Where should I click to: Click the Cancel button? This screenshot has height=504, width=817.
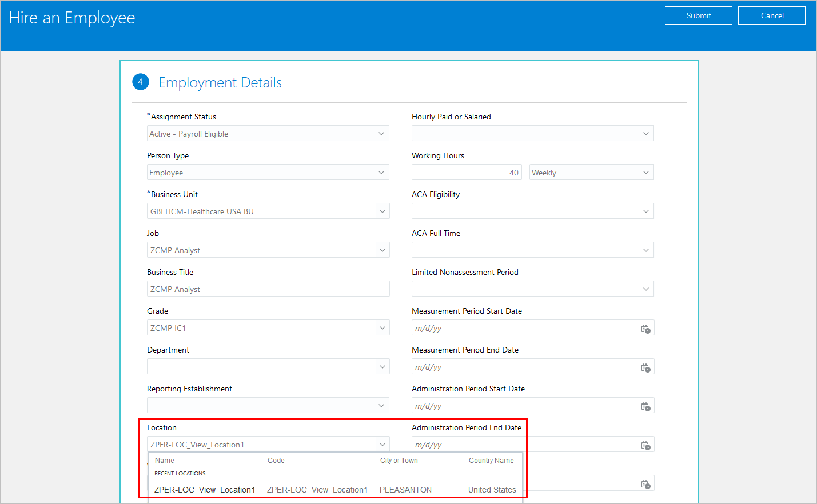771,15
